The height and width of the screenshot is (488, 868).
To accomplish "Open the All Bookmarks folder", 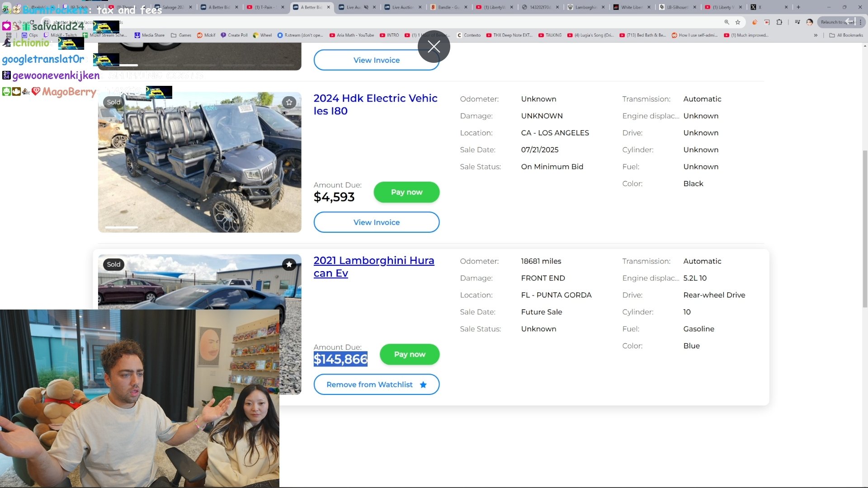I will tap(846, 35).
